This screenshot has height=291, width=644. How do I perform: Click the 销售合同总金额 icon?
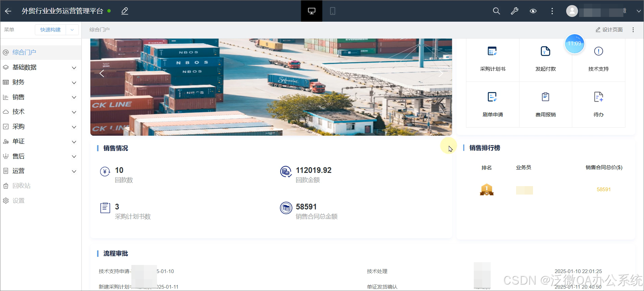click(286, 208)
